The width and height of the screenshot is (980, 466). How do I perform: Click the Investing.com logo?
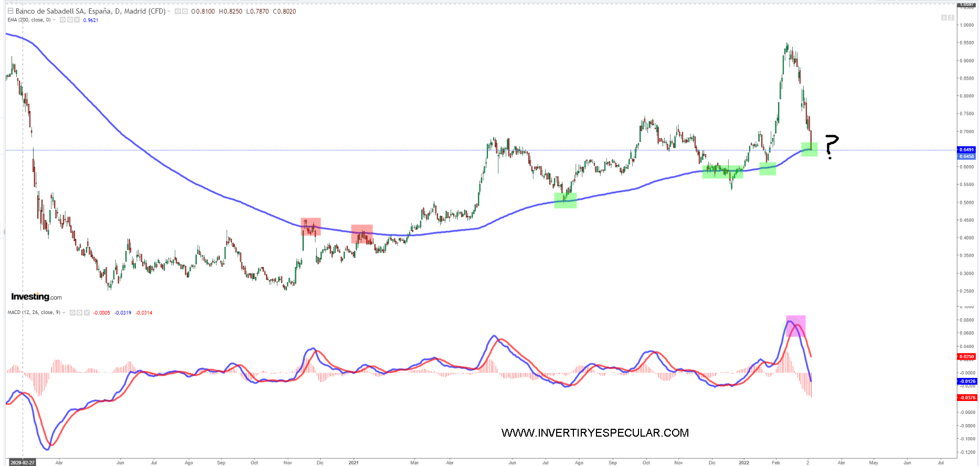pyautogui.click(x=36, y=297)
